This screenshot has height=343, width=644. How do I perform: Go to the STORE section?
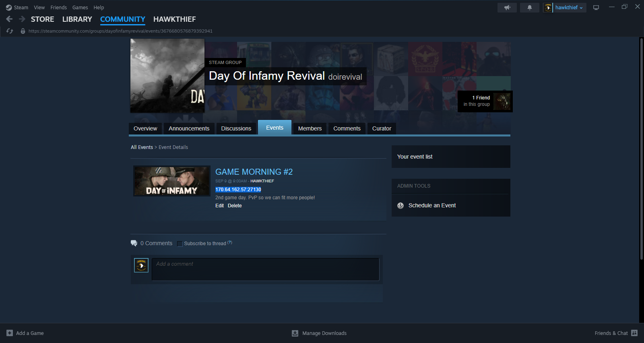pos(43,19)
